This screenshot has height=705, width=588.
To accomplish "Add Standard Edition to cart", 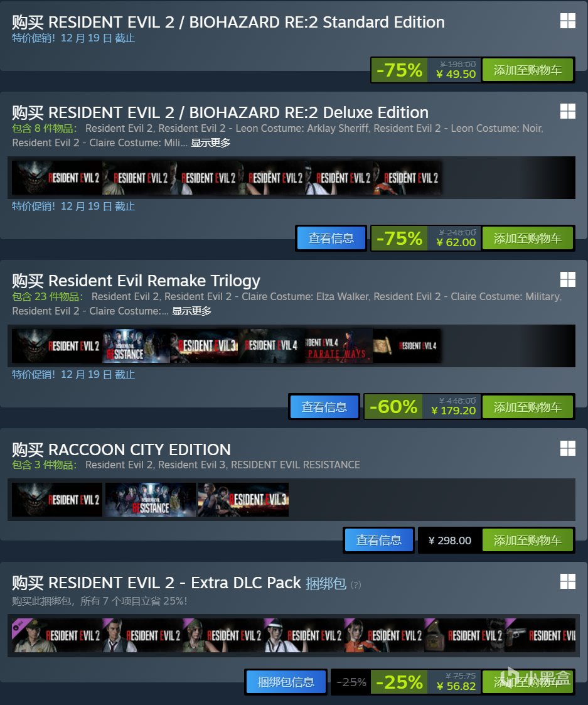I will (528, 70).
